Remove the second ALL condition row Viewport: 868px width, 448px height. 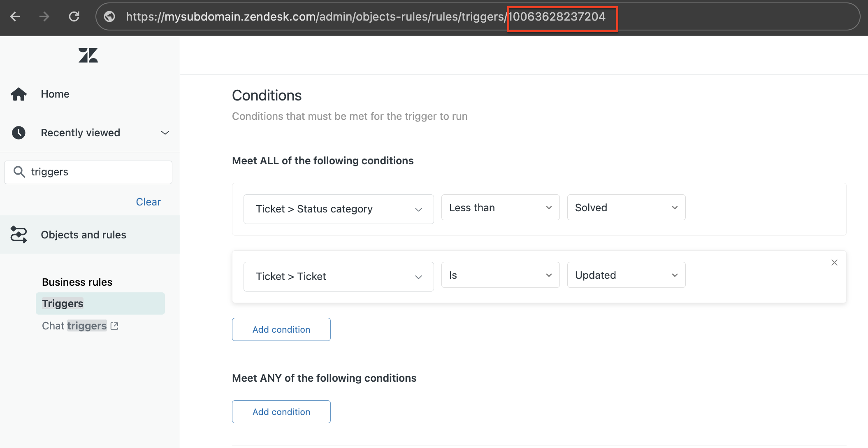[834, 262]
